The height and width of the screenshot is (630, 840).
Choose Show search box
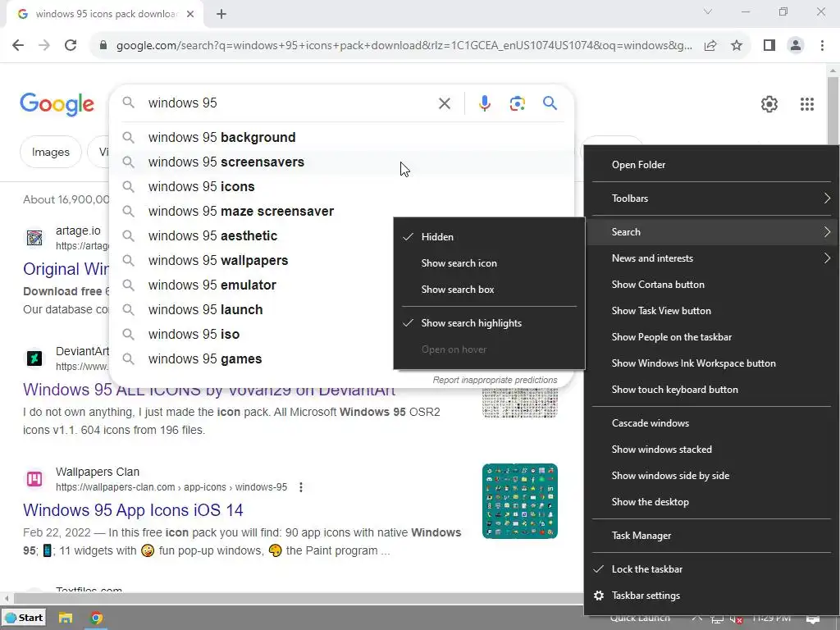pos(489,290)
